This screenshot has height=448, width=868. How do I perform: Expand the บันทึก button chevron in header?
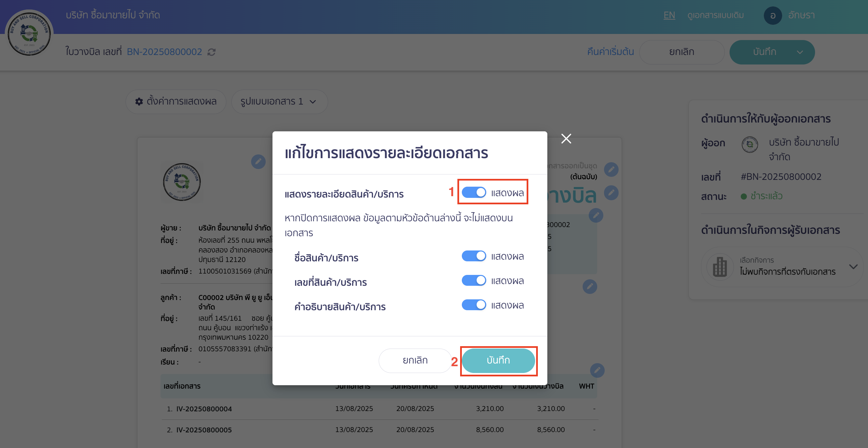tap(800, 52)
